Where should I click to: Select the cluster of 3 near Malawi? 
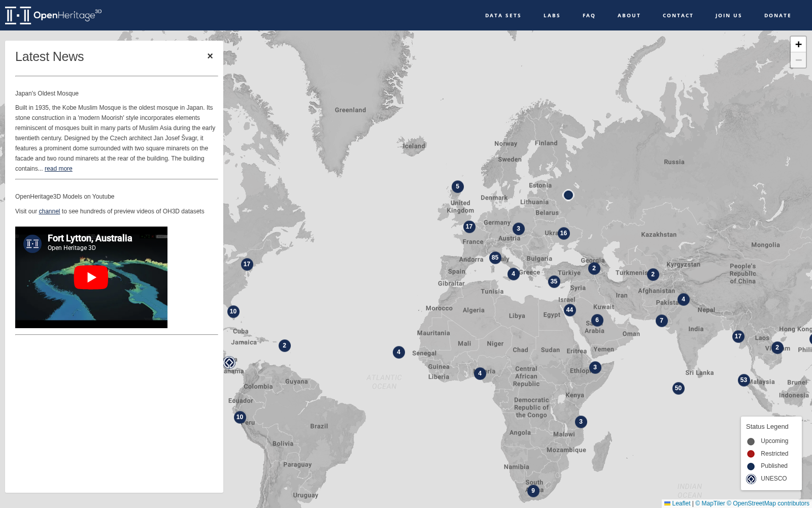[581, 422]
